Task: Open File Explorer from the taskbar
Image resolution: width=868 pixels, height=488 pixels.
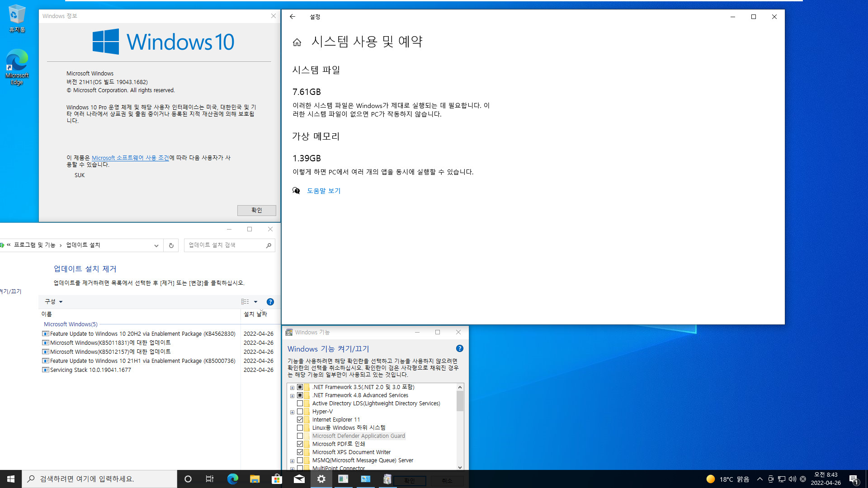Action: click(255, 479)
